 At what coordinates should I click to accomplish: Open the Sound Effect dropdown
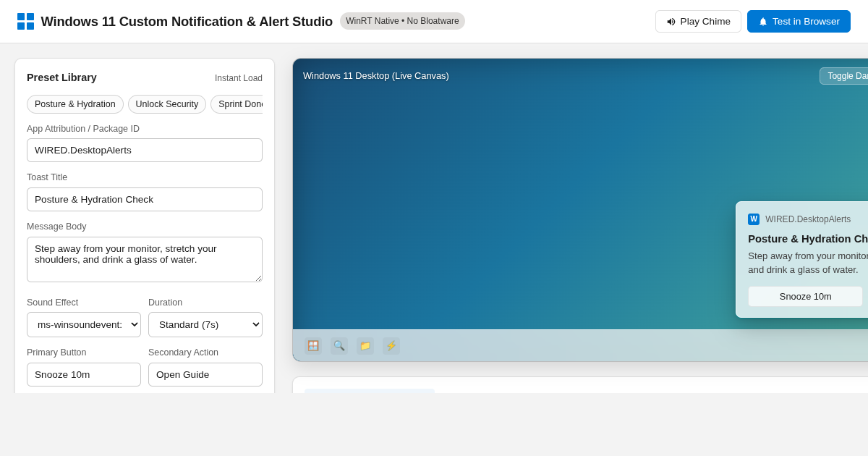click(x=84, y=325)
